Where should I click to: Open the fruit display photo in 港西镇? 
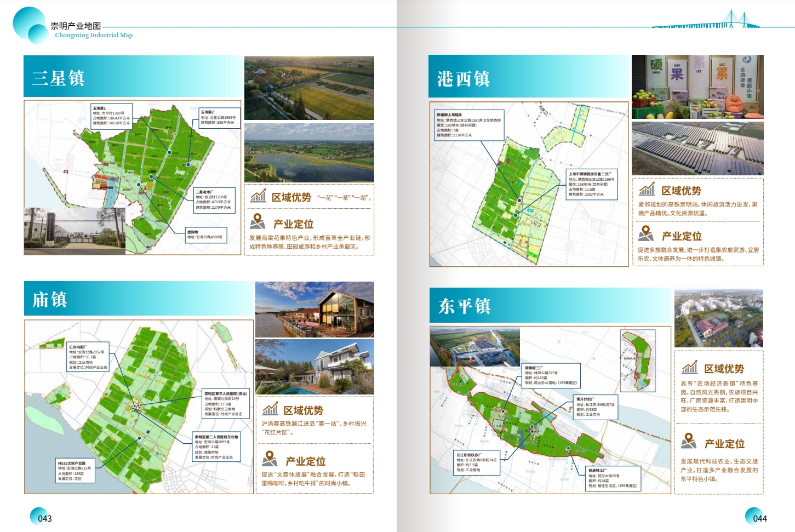[x=697, y=87]
